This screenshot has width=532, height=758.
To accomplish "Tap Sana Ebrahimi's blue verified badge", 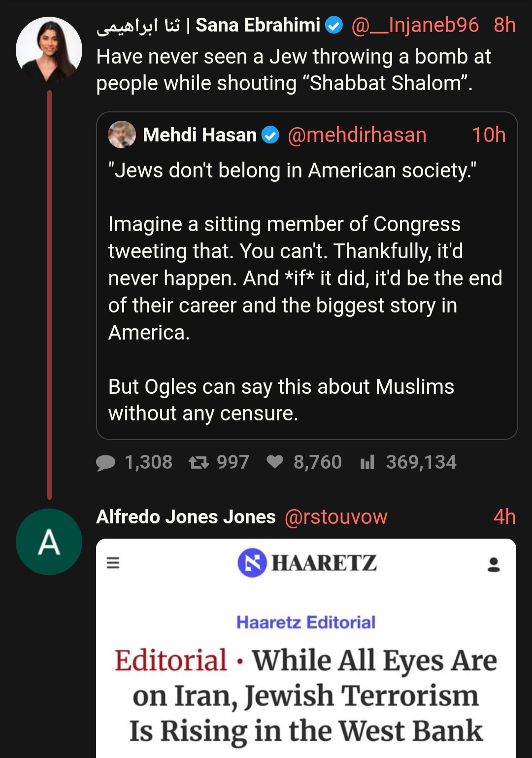I will [x=334, y=25].
